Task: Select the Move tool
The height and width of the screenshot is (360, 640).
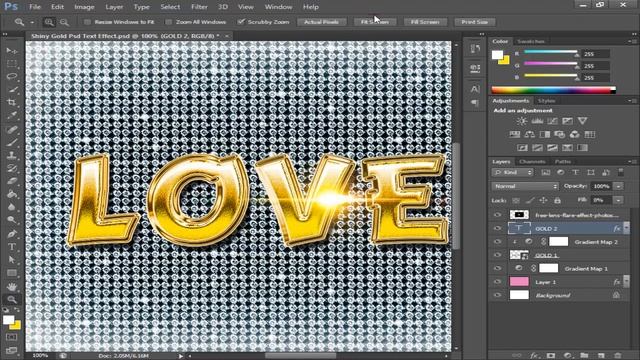Action: pyautogui.click(x=11, y=51)
